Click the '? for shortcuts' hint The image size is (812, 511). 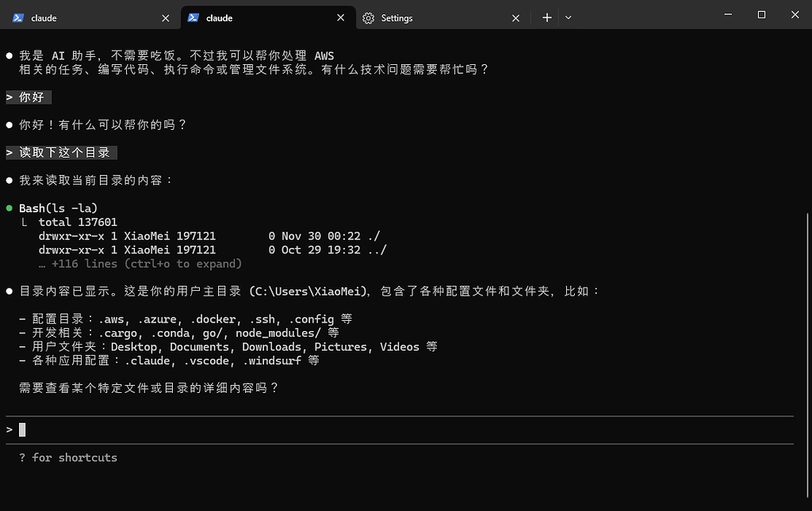[x=68, y=458]
